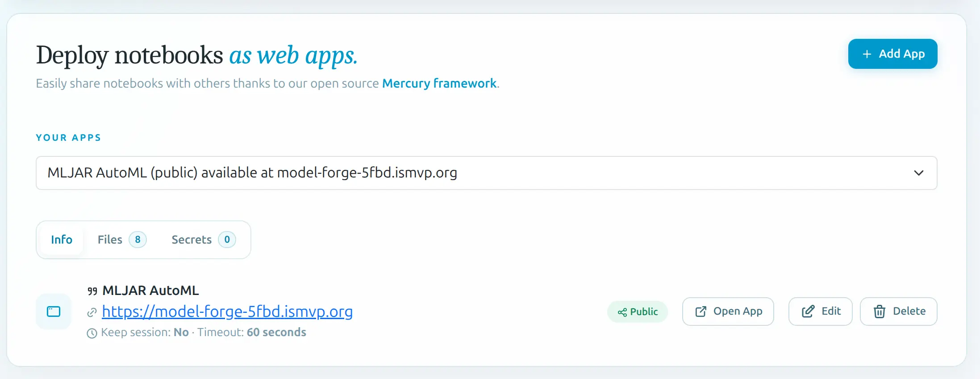Open the Secrets tab

click(x=203, y=240)
